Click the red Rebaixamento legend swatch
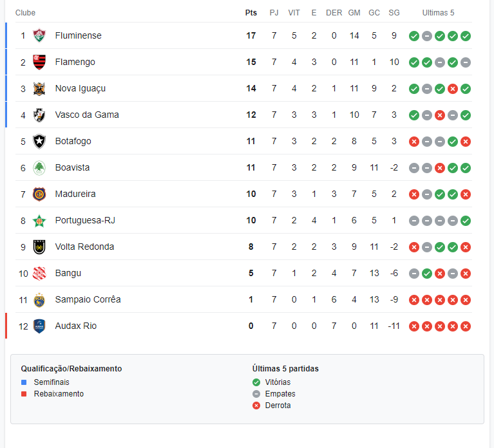This screenshot has height=448, width=494. pos(24,394)
